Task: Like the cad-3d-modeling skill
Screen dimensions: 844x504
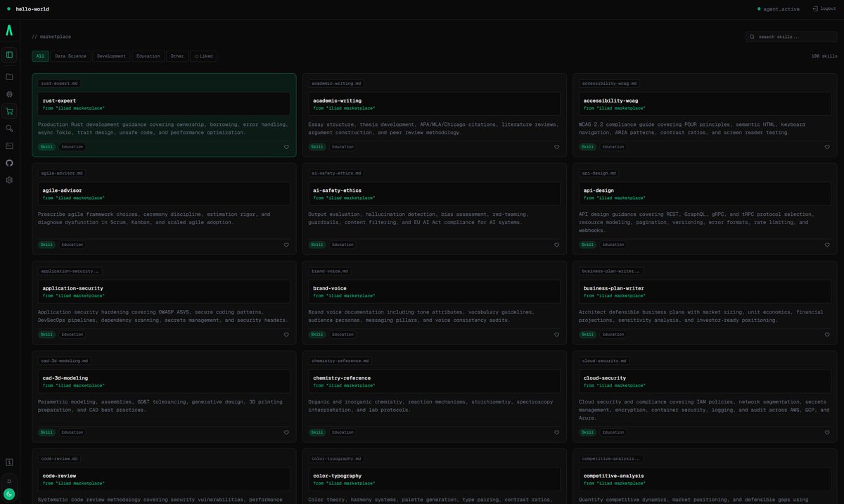Action: click(x=286, y=432)
